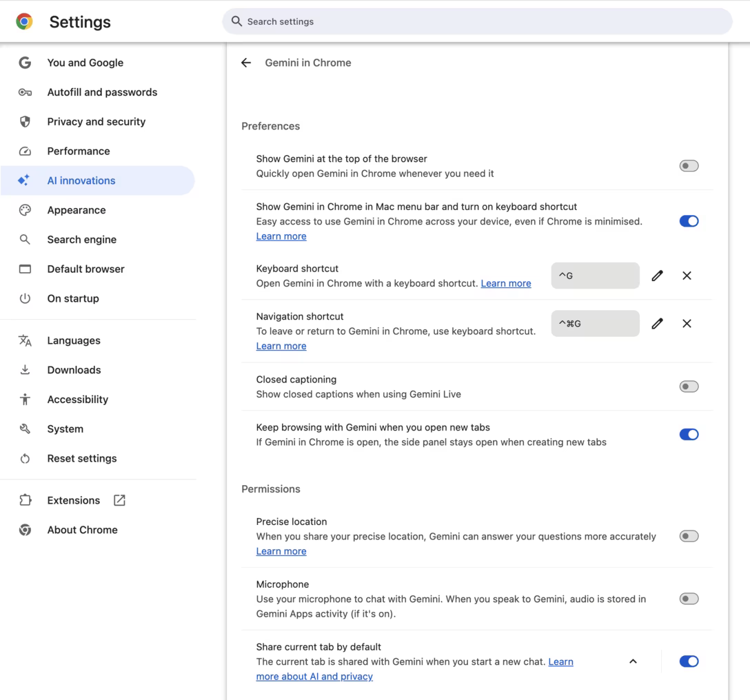
Task: Open Autofill and passwords settings
Action: pyautogui.click(x=98, y=92)
